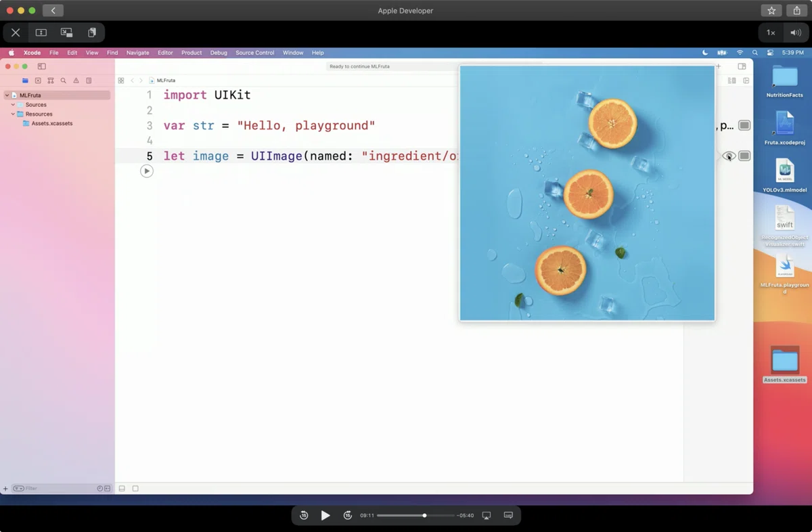
Task: Open the Find navigator magnifier icon
Action: point(64,81)
